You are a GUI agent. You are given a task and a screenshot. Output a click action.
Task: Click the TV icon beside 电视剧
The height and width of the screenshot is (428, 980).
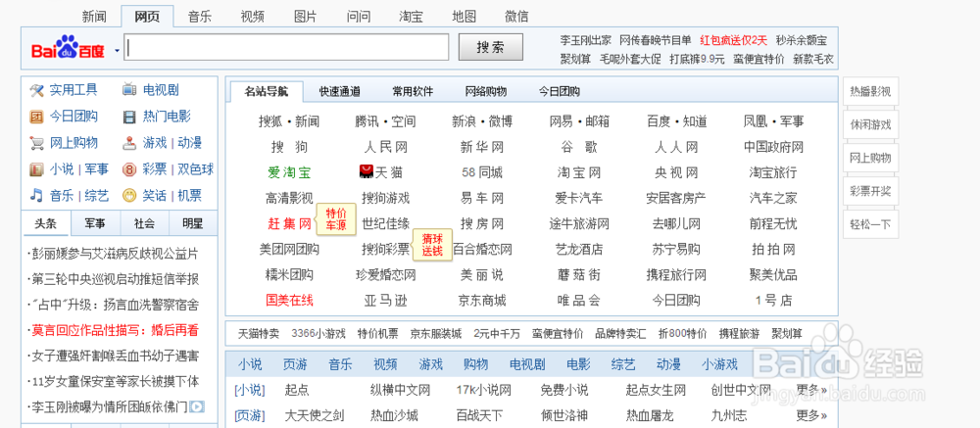click(x=129, y=90)
